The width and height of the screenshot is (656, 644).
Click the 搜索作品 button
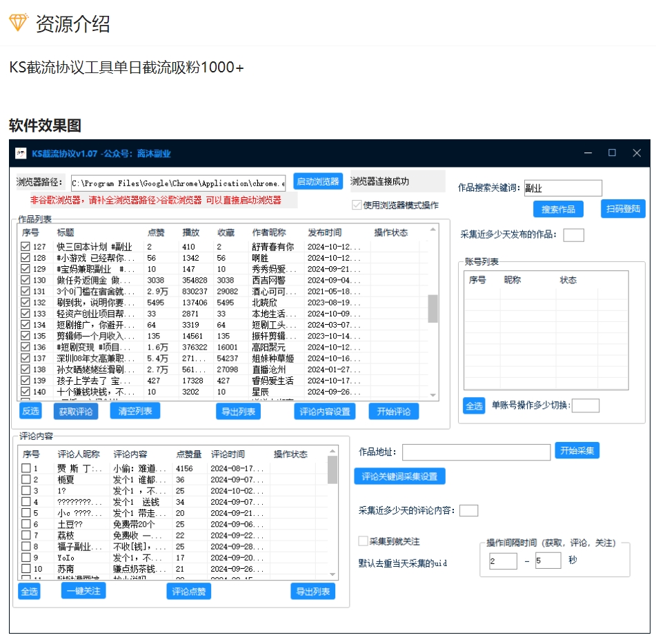pos(558,209)
